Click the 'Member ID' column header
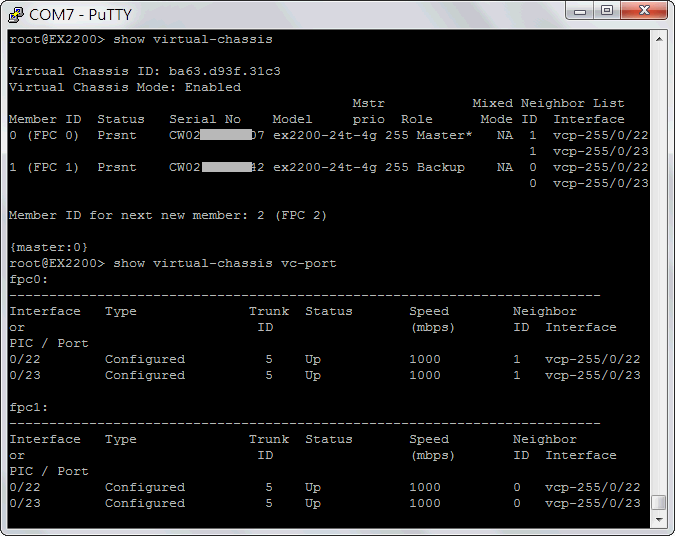Image resolution: width=675 pixels, height=536 pixels. [x=45, y=119]
